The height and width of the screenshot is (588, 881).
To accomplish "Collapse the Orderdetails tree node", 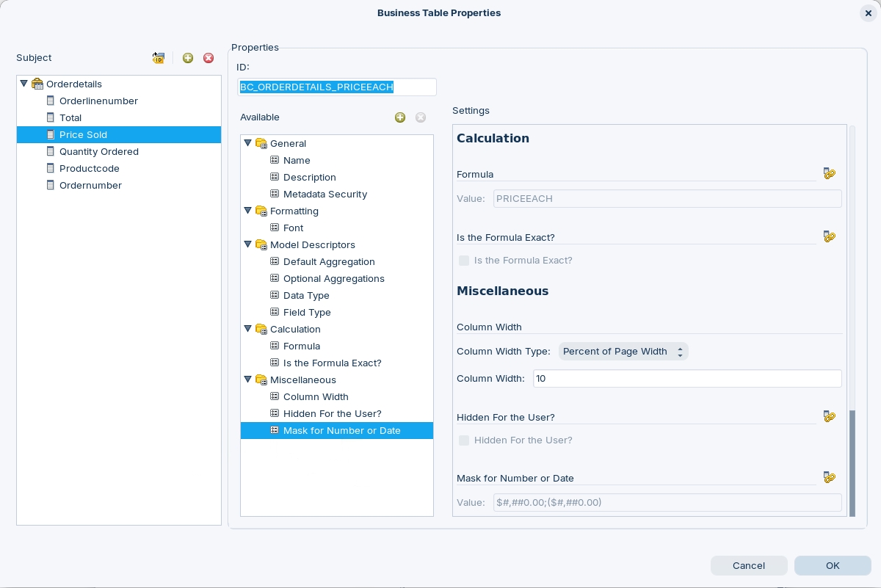I will coord(24,84).
